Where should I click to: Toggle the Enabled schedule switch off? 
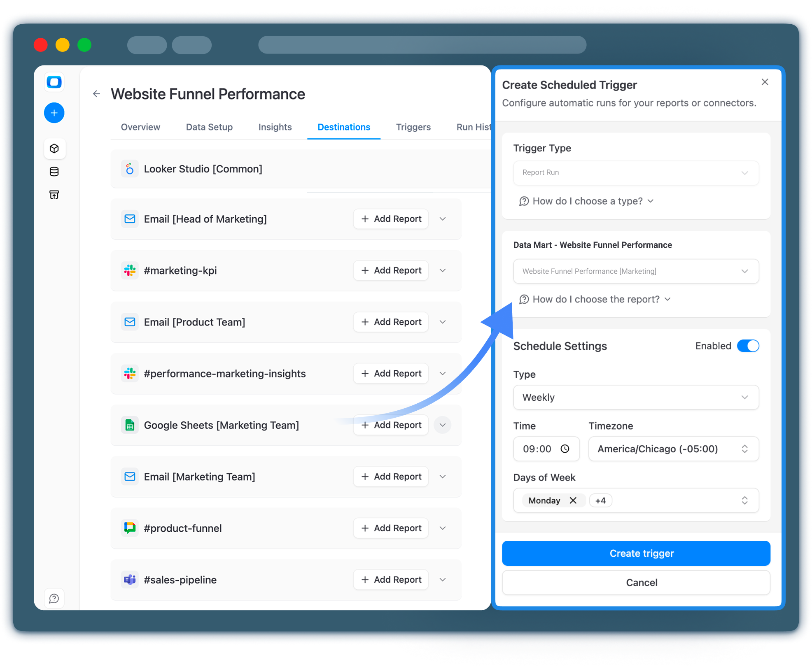pyautogui.click(x=748, y=346)
